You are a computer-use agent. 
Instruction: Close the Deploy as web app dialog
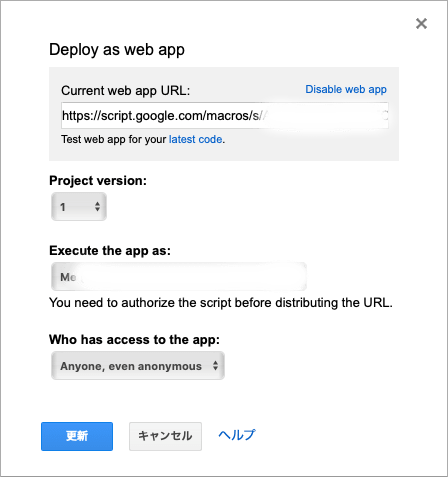click(421, 24)
